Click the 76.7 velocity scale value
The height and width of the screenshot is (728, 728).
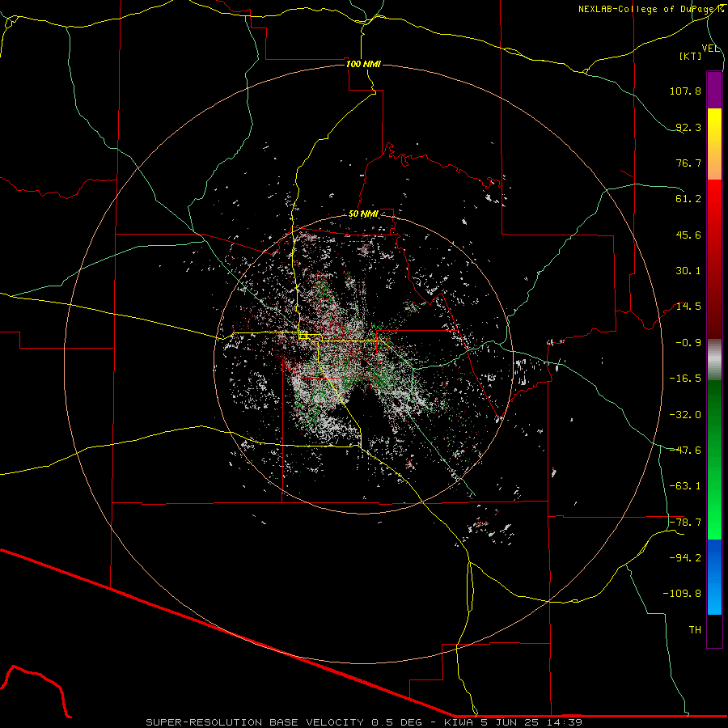coord(688,163)
